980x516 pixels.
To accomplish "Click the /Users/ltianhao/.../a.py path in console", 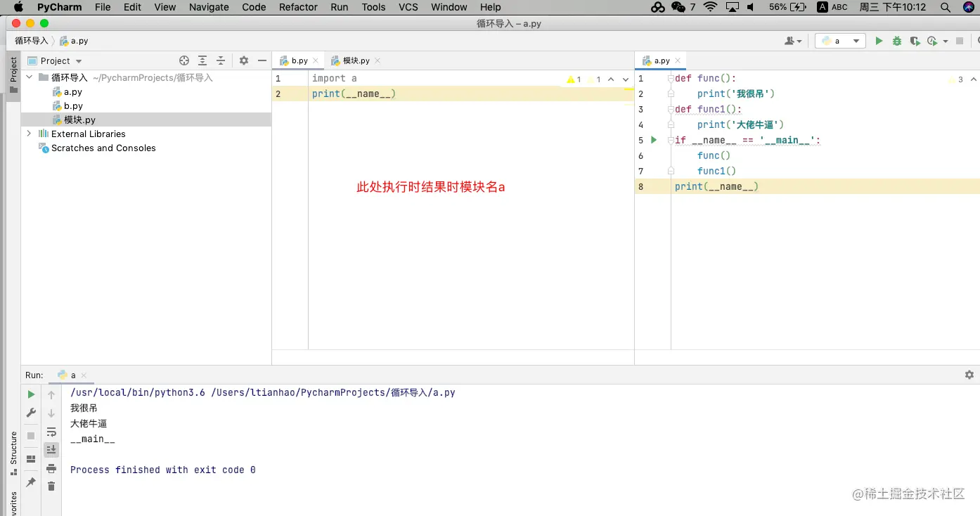I will pyautogui.click(x=333, y=392).
